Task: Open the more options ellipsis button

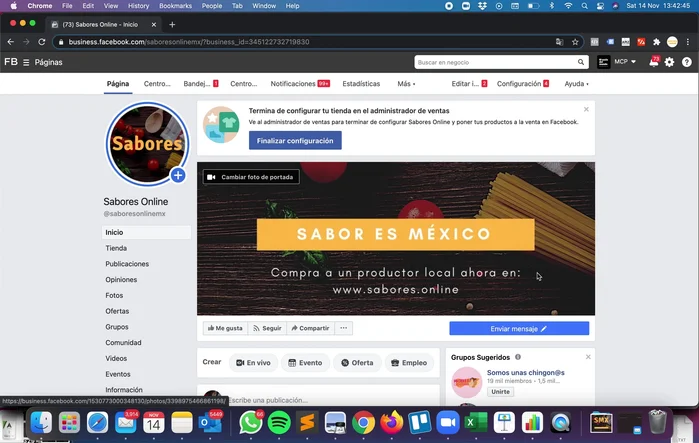Action: [343, 328]
